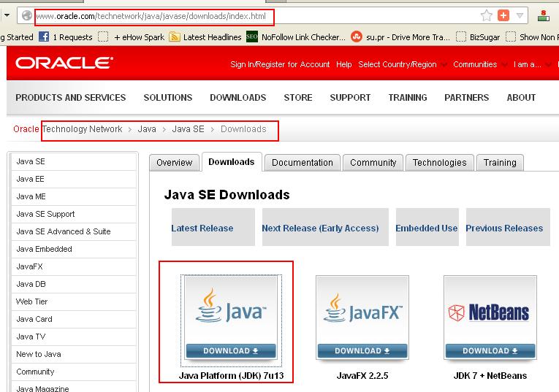Open Java Embedded in sidebar

click(x=74, y=249)
